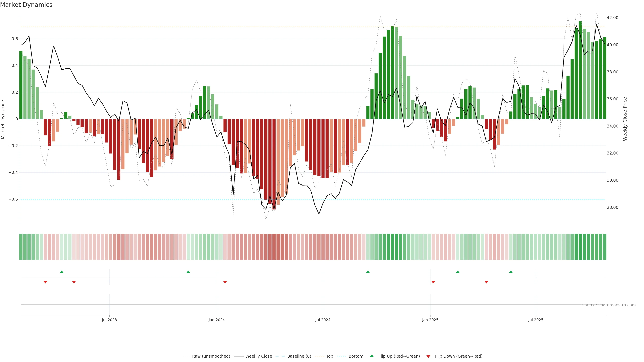
Task: Click the Jan 2024 x-axis label
Action: click(217, 320)
